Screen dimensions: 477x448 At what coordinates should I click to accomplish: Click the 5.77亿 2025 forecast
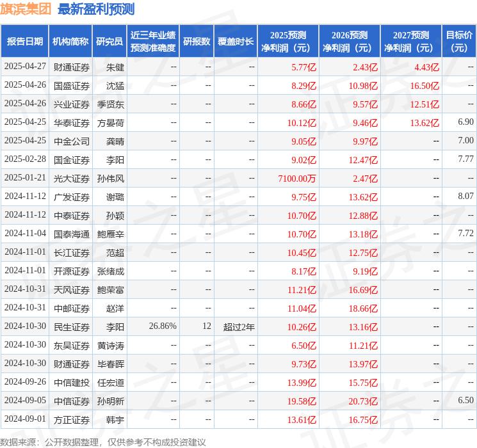(x=304, y=67)
